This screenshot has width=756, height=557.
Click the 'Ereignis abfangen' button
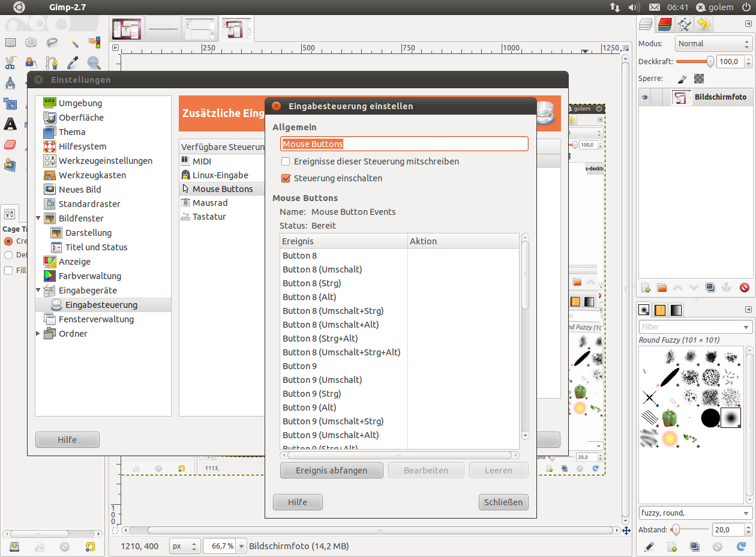pyautogui.click(x=331, y=471)
